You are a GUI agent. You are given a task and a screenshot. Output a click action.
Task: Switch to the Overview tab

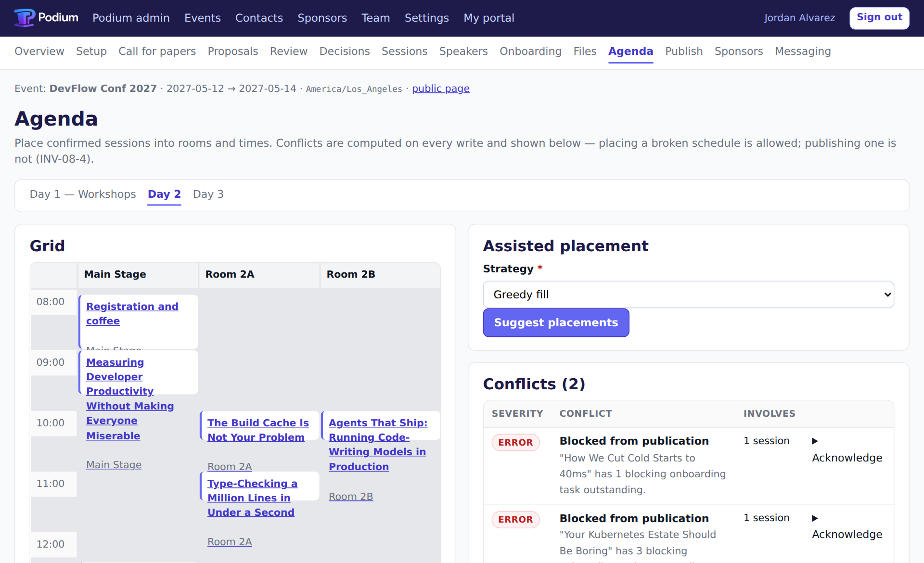tap(39, 51)
